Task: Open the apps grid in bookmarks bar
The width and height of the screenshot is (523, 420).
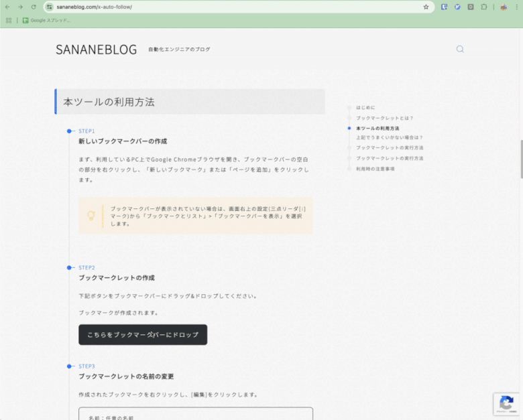Action: (9, 20)
